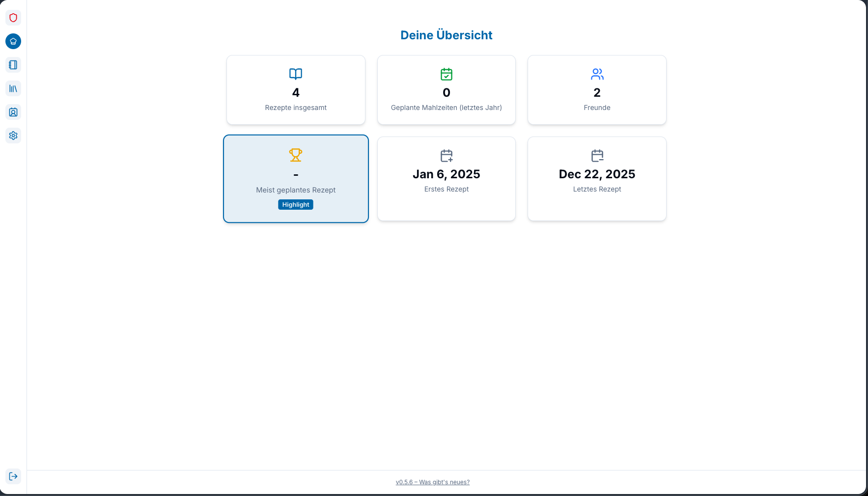Image resolution: width=868 pixels, height=496 pixels.
Task: Click the 'Geplante Mahlzeiten (letztes Jahr)' label
Action: coord(447,108)
